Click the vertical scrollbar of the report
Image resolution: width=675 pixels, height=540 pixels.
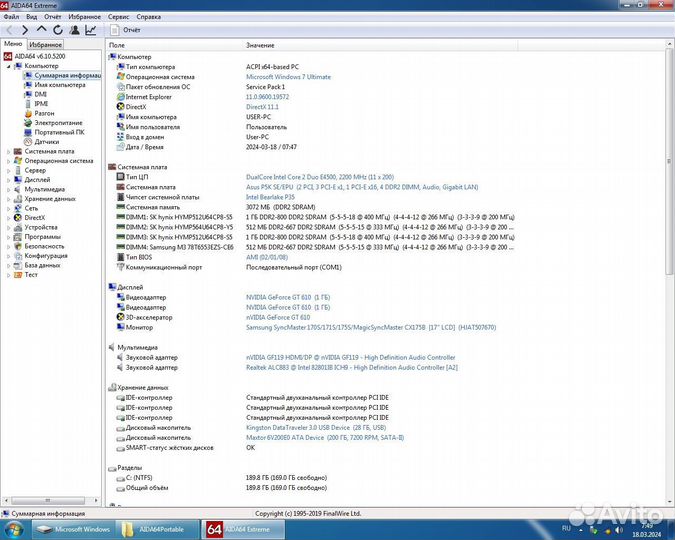click(669, 161)
